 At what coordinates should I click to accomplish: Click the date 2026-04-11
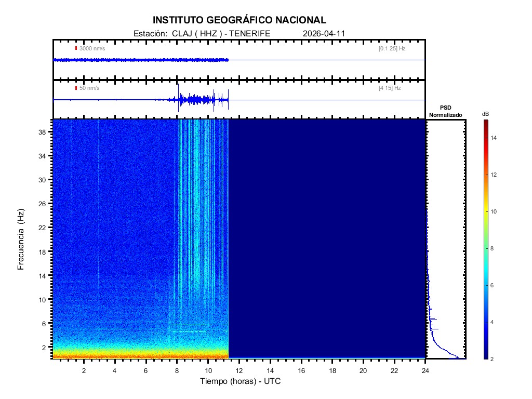pyautogui.click(x=324, y=34)
